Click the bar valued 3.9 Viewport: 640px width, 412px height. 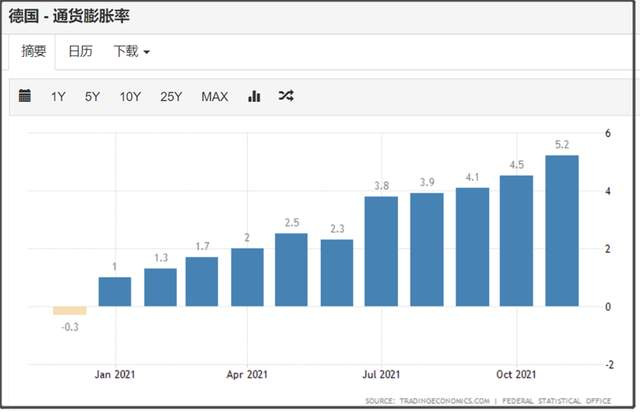[x=427, y=249]
